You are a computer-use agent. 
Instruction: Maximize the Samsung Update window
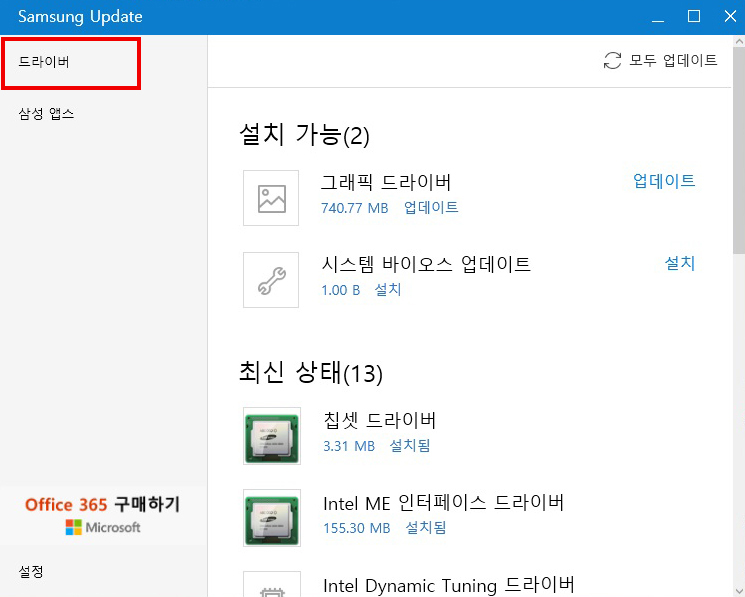click(694, 17)
